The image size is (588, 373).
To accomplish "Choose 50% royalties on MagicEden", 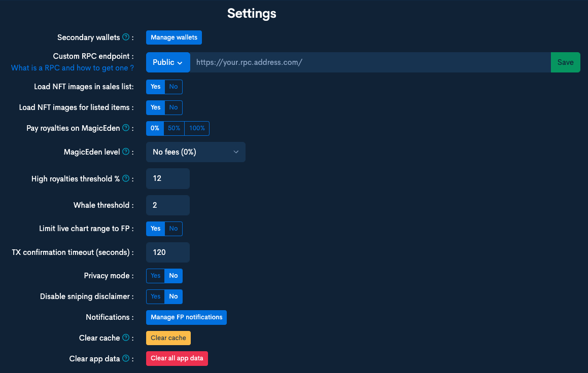I will (174, 128).
